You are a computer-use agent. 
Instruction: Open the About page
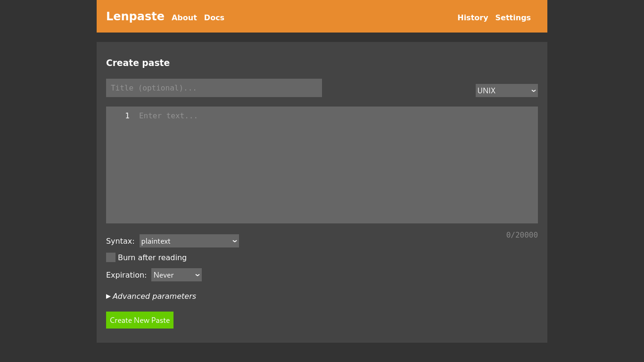pos(184,17)
